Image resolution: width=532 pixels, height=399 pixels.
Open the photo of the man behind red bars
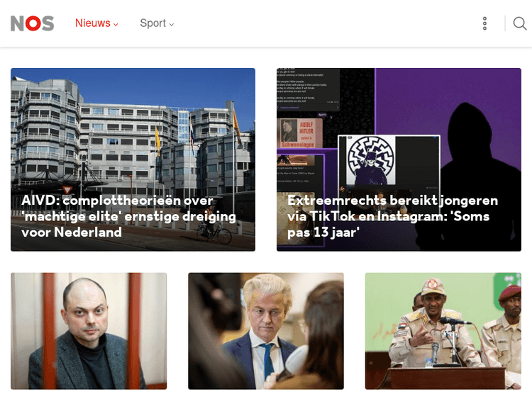89,331
